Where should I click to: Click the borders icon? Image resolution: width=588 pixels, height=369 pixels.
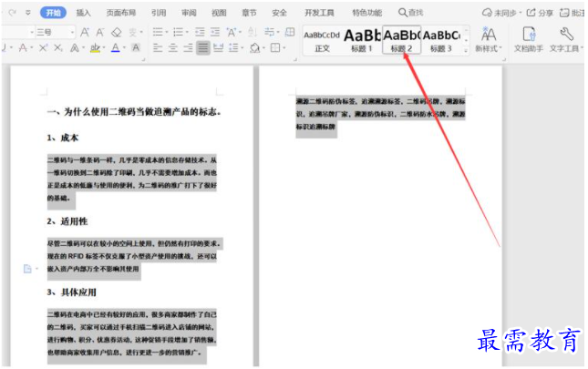275,47
